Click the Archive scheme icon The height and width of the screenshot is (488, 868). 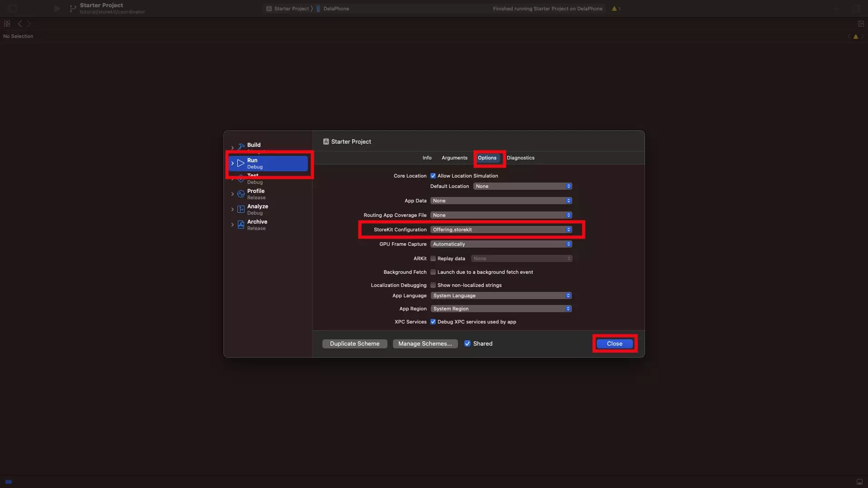[240, 225]
